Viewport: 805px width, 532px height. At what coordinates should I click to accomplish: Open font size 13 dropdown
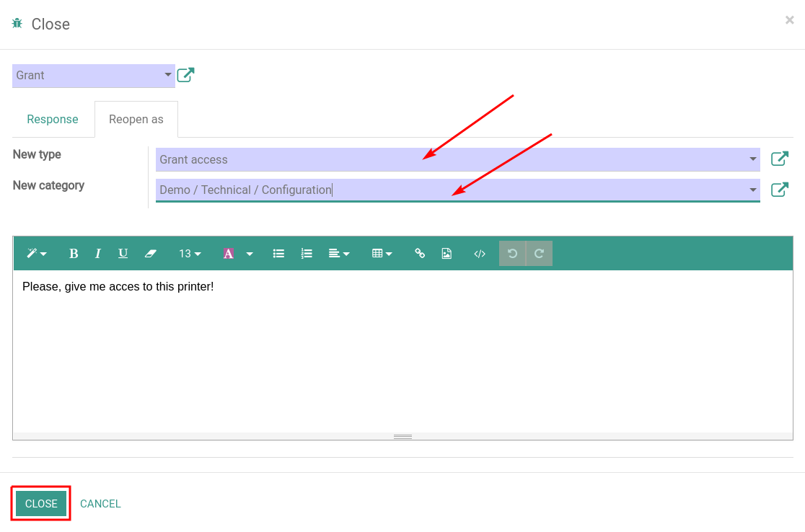(190, 254)
